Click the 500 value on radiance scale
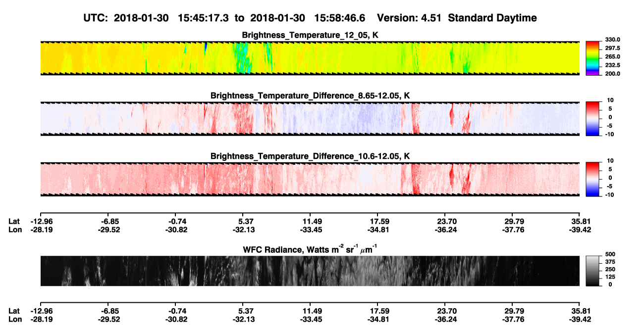644x330 pixels. pos(610,253)
